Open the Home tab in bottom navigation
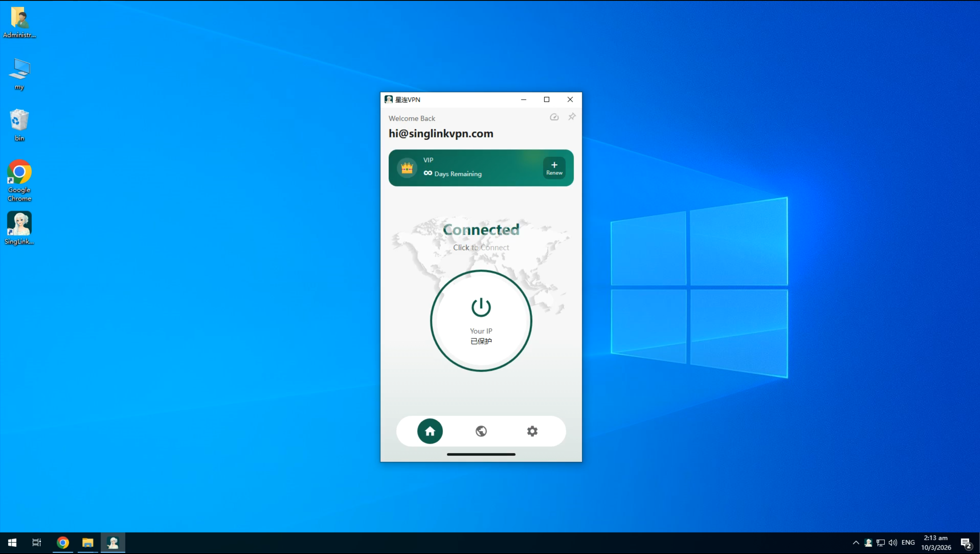The image size is (980, 554). point(430,431)
